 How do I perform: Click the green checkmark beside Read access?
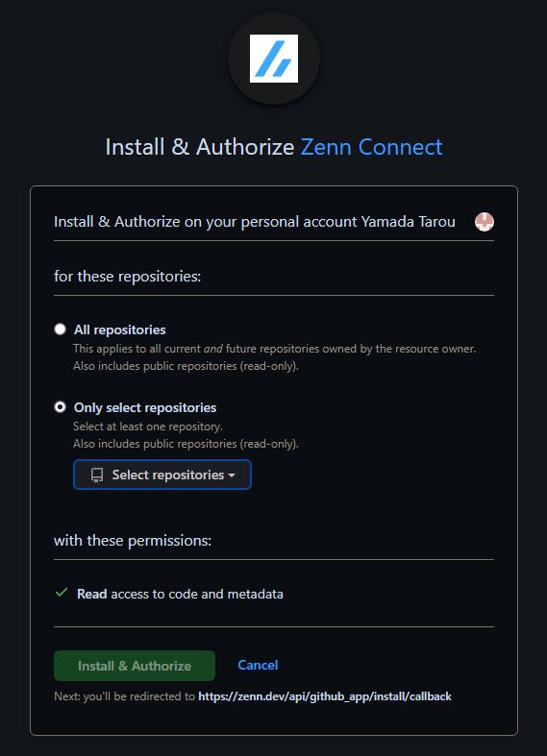click(62, 593)
